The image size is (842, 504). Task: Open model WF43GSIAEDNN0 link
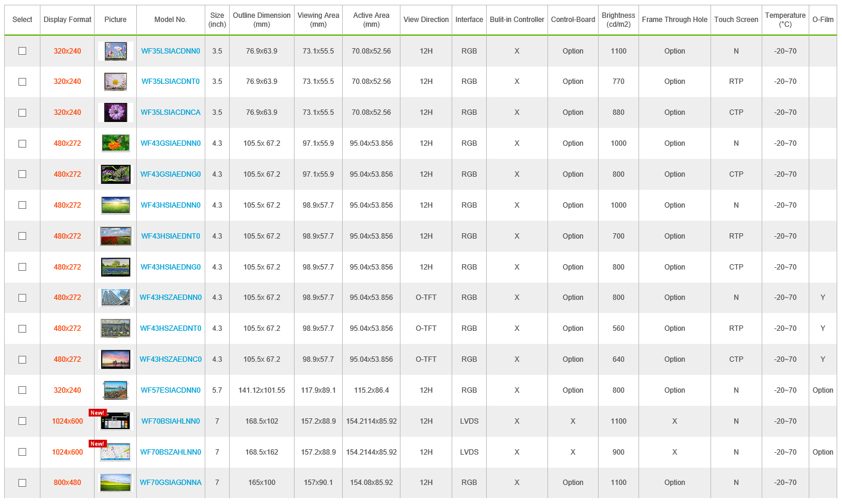[x=171, y=143]
